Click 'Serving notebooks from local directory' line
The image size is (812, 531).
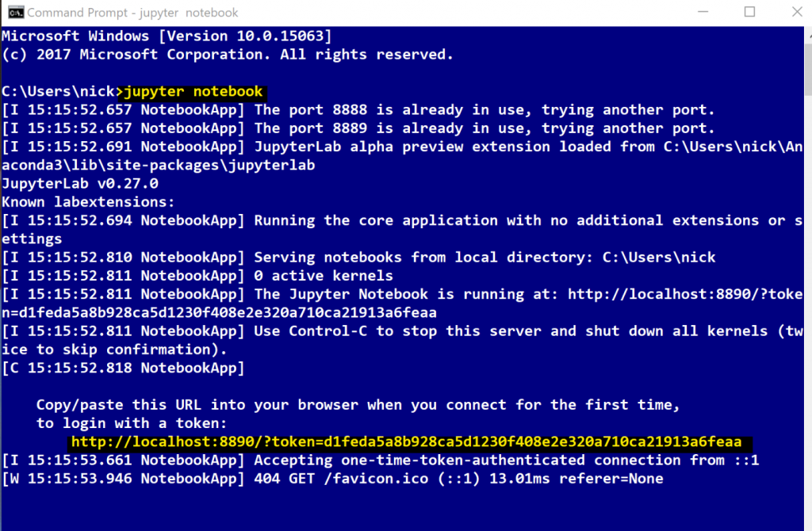pyautogui.click(x=358, y=258)
